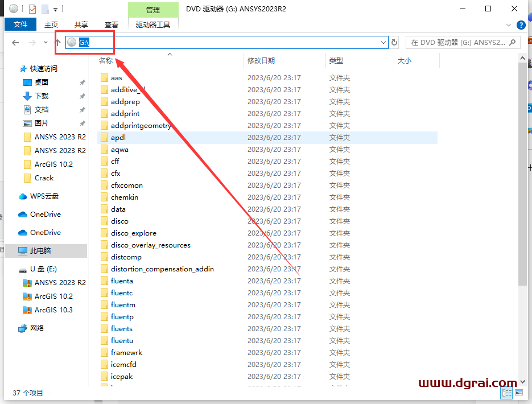This screenshot has height=404, width=532.
Task: Open the 主页 ribbon tab
Action: (x=51, y=25)
